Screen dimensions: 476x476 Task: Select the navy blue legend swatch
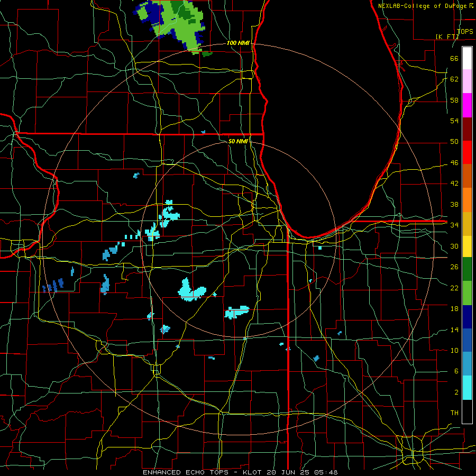tap(467, 317)
